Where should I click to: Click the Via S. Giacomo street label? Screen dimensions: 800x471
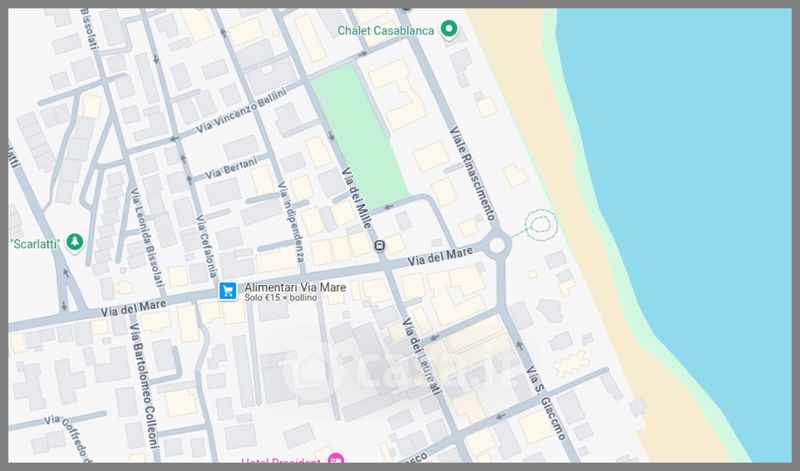tap(548, 400)
